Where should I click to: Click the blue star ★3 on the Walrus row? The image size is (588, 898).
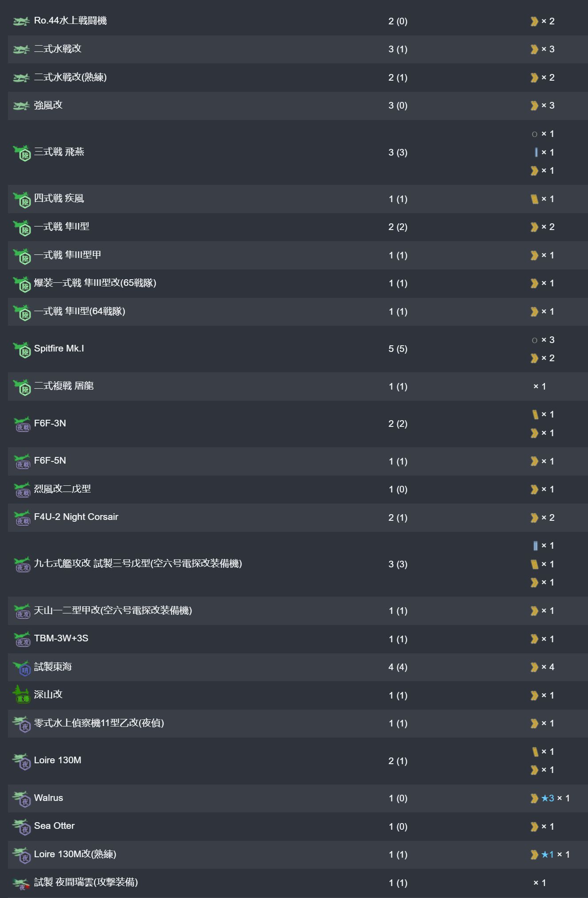(x=548, y=798)
